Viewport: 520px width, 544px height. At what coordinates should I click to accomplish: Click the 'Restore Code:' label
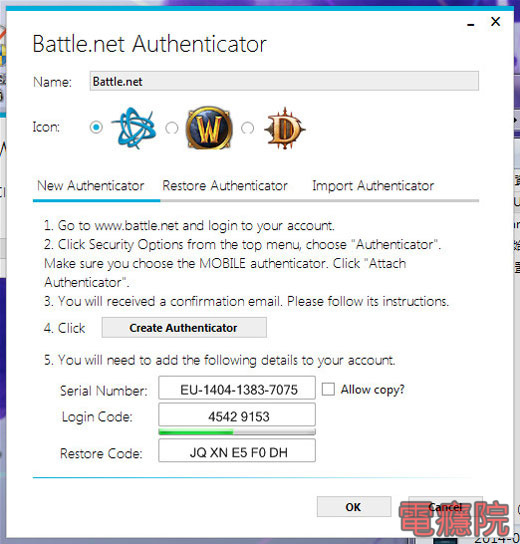(101, 453)
